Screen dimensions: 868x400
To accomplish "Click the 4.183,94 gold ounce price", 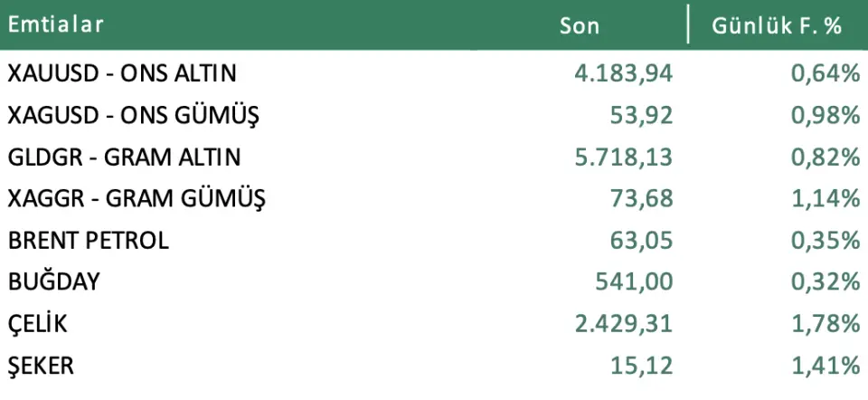I will pos(624,73).
